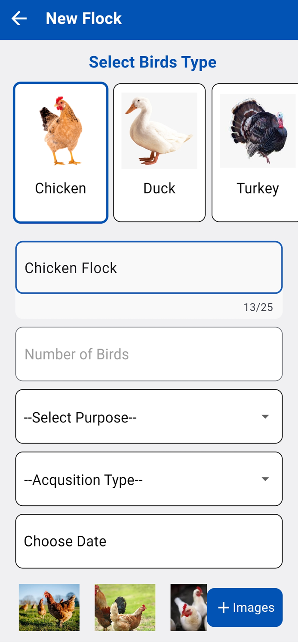Open the --Acqusition Type-- dropdown
The width and height of the screenshot is (298, 644).
click(x=149, y=479)
